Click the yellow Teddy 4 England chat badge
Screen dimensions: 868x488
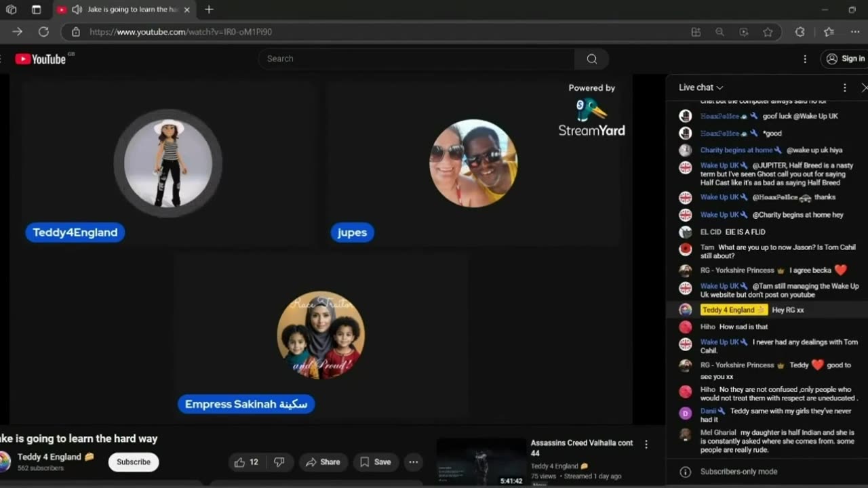733,310
